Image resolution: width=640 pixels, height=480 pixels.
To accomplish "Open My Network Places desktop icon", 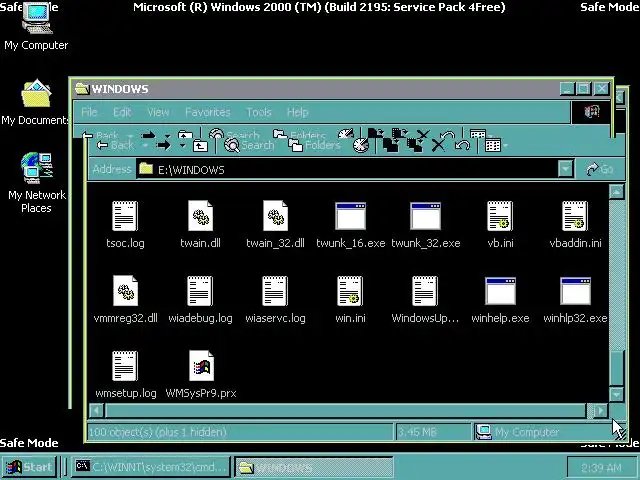I will [x=36, y=183].
